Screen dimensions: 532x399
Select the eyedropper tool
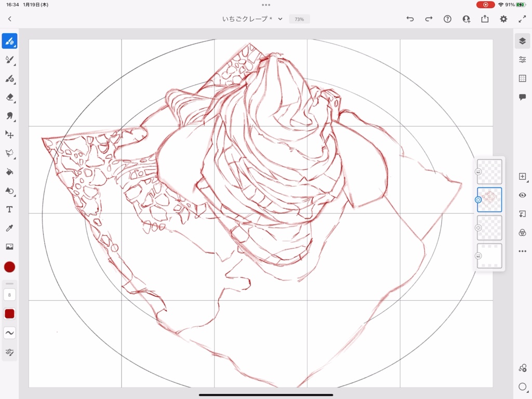point(9,228)
